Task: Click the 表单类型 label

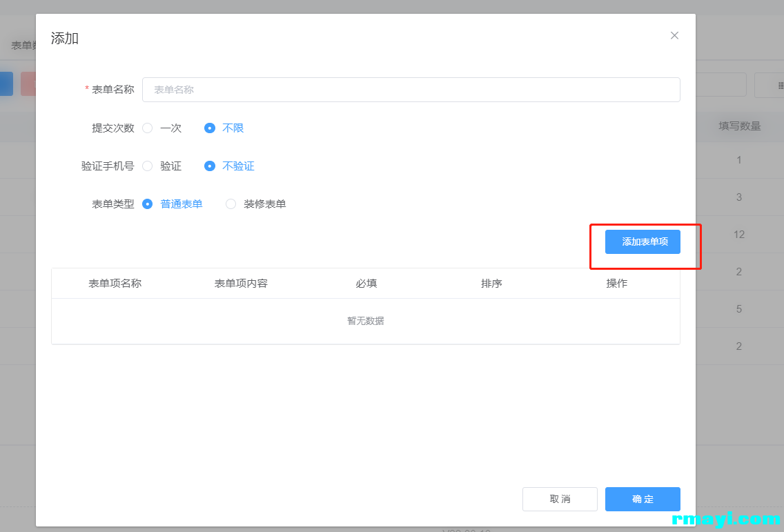Action: (113, 204)
